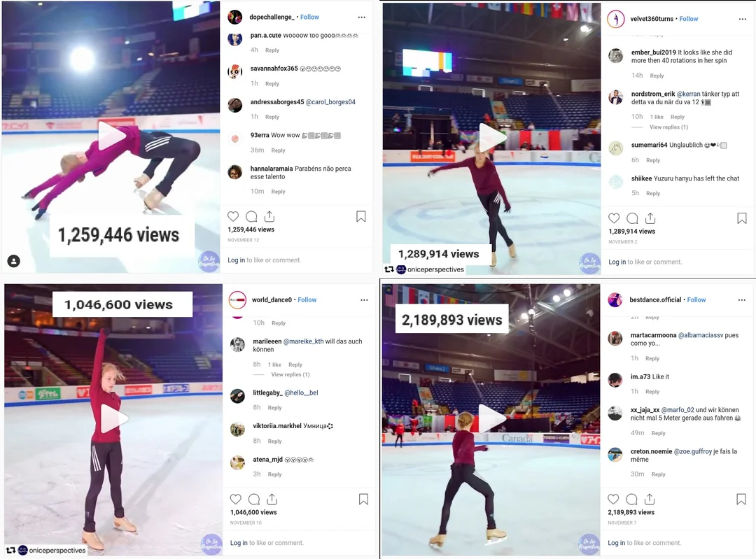Bookmark the bestdance.official post

coord(741,500)
